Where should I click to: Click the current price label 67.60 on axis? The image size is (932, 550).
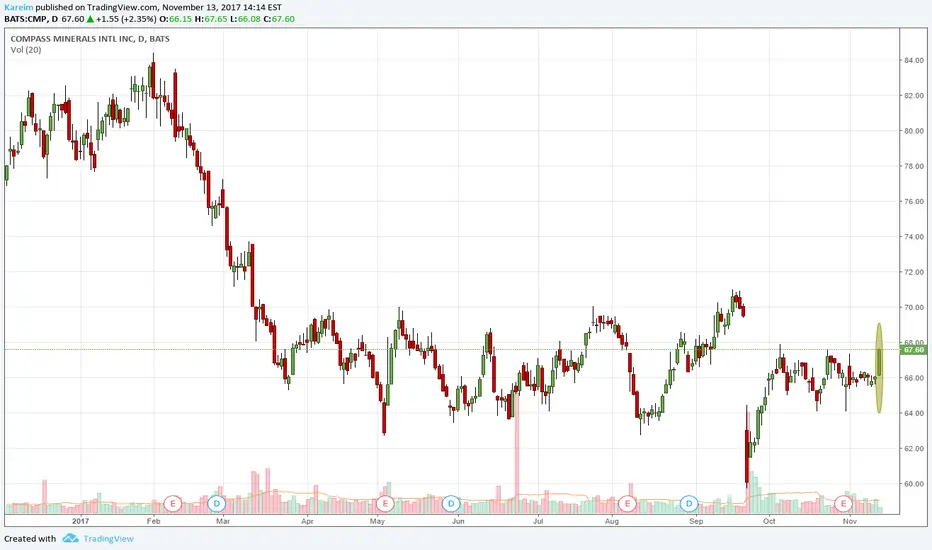pyautogui.click(x=914, y=350)
